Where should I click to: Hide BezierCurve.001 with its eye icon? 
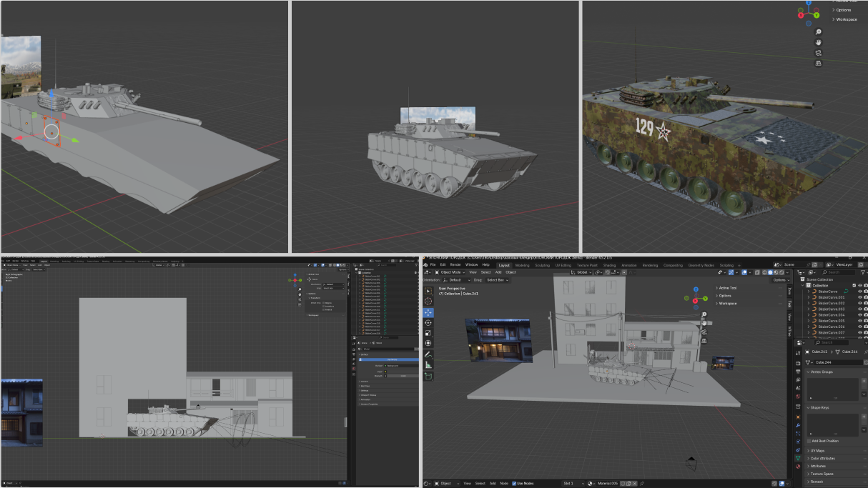click(860, 297)
